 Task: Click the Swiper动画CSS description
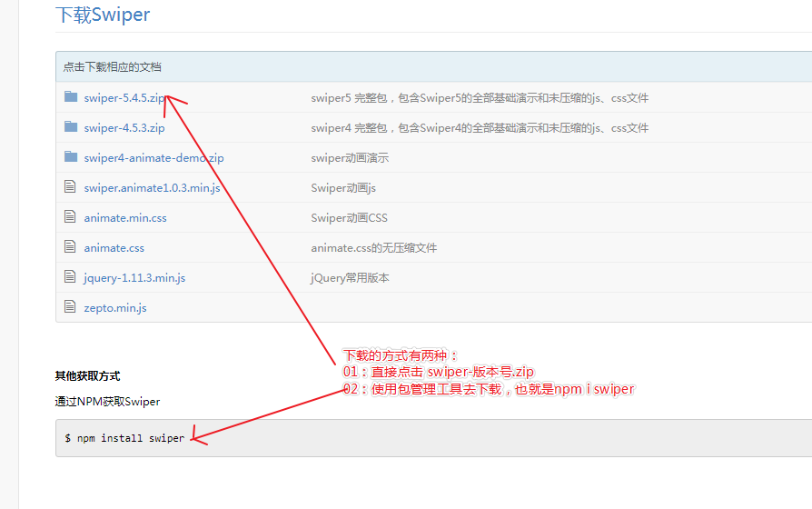[x=349, y=218]
